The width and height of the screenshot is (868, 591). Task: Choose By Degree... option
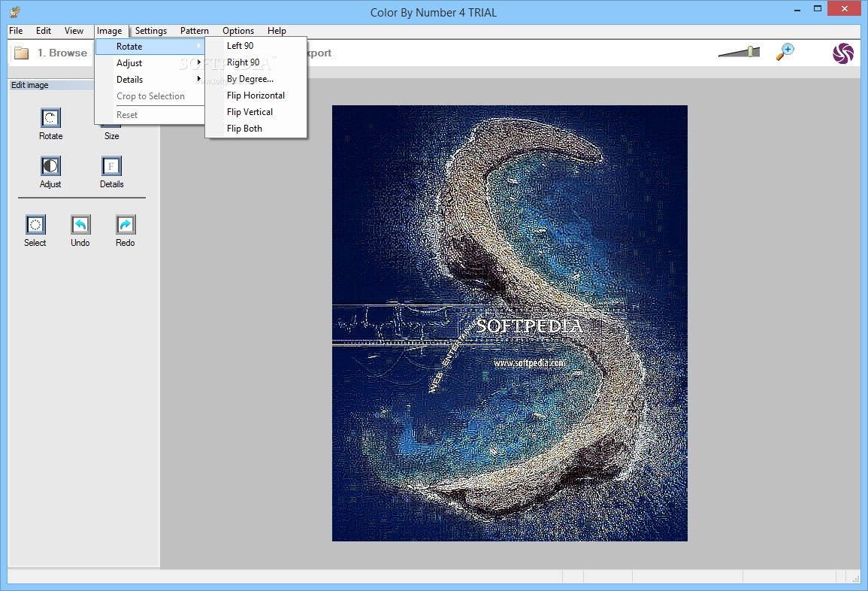tap(256, 79)
